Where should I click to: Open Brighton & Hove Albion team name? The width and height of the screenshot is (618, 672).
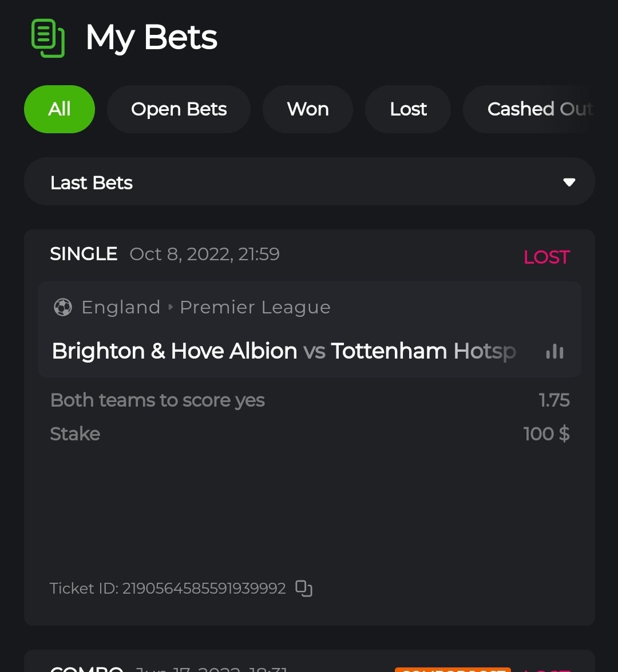coord(175,351)
